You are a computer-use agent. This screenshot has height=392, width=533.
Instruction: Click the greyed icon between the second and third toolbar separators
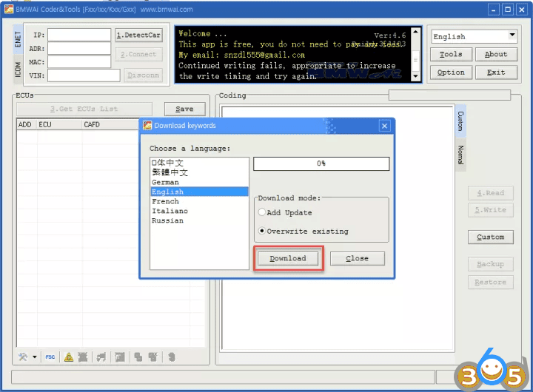pos(101,357)
